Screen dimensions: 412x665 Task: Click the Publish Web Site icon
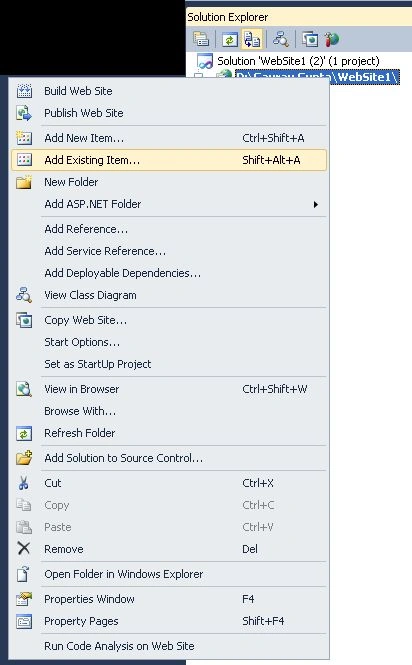point(24,113)
